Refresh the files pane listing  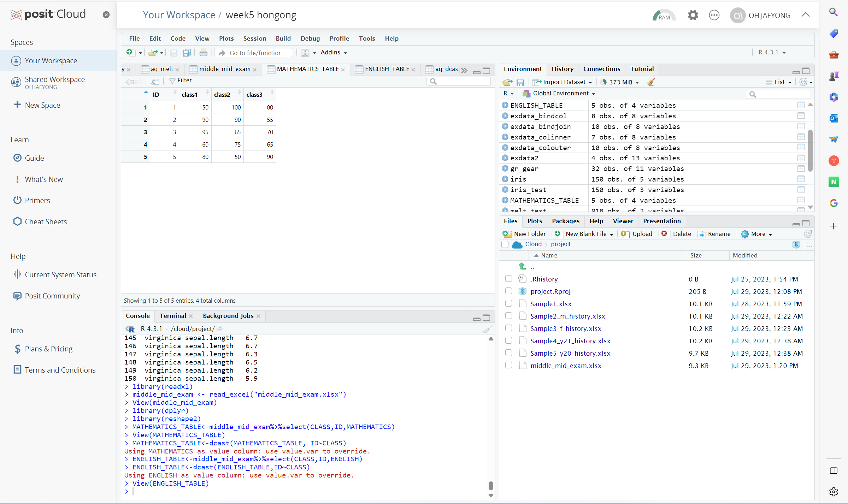click(x=807, y=234)
